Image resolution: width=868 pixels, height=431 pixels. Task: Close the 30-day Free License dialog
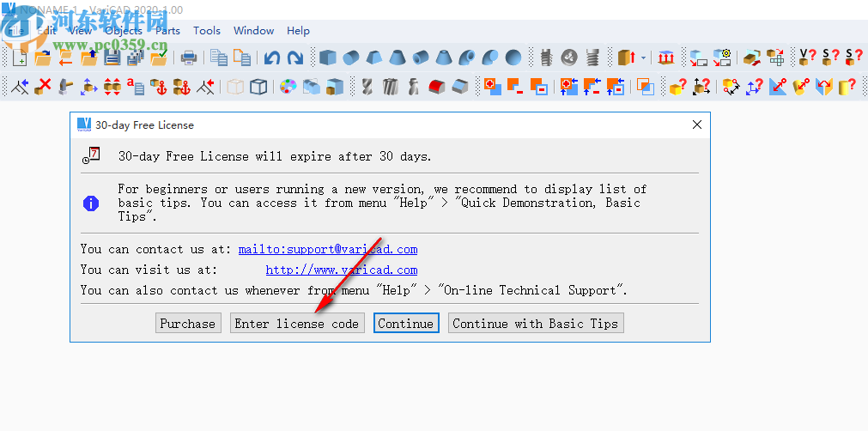[x=697, y=125]
